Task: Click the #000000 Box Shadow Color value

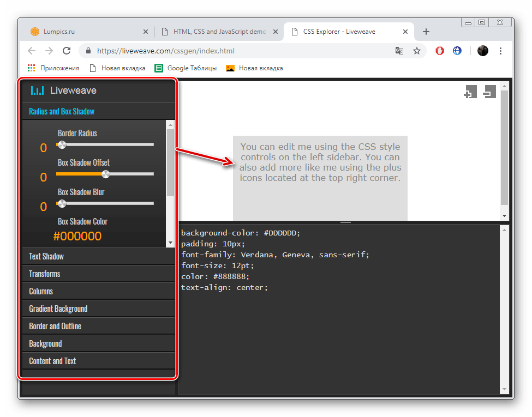Action: [77, 236]
